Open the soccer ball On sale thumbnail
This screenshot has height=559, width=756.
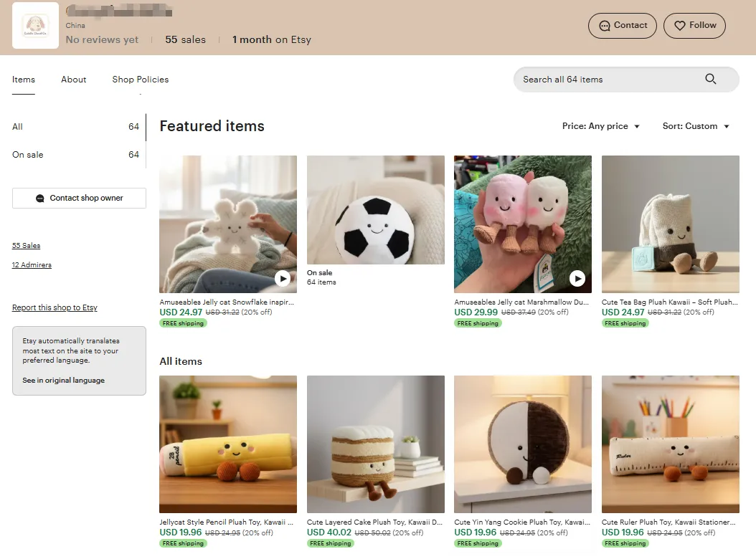tap(375, 210)
